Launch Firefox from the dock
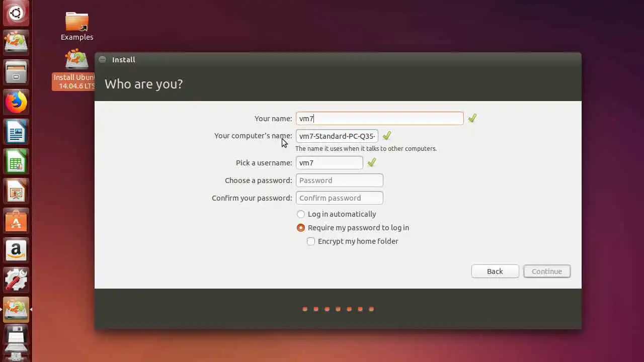This screenshot has width=644, height=362. (16, 102)
